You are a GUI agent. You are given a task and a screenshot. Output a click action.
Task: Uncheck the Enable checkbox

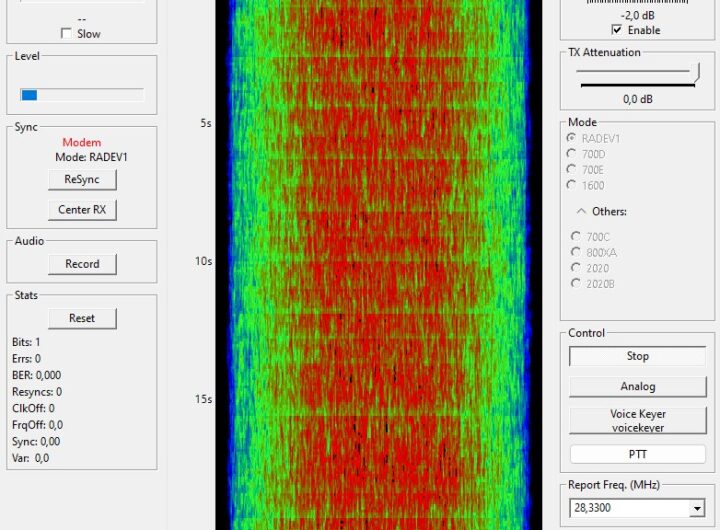(617, 30)
